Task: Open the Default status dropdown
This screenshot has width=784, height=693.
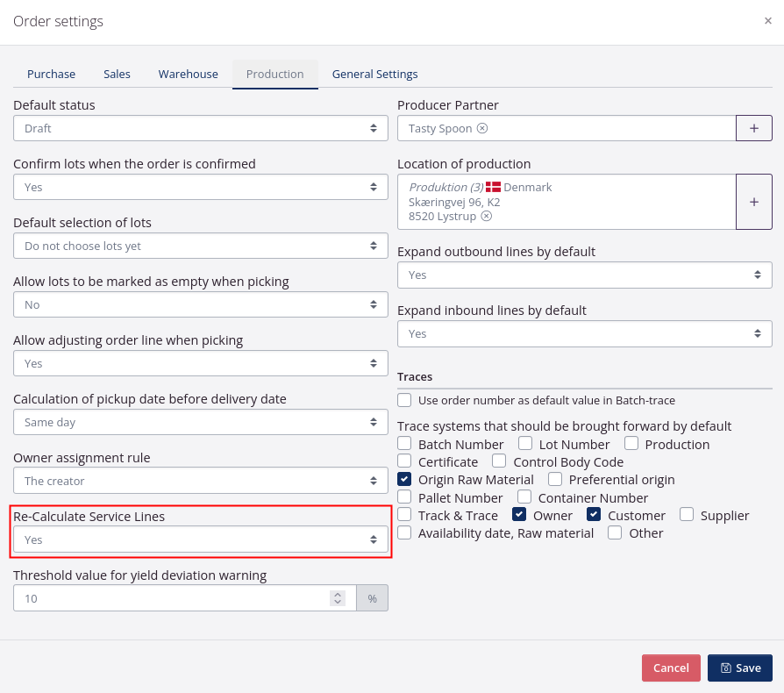Action: [200, 128]
